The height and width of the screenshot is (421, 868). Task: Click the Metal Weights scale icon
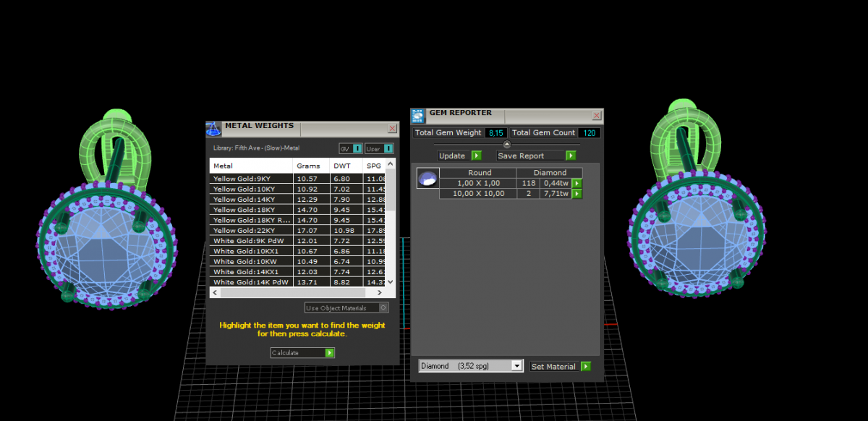(213, 129)
